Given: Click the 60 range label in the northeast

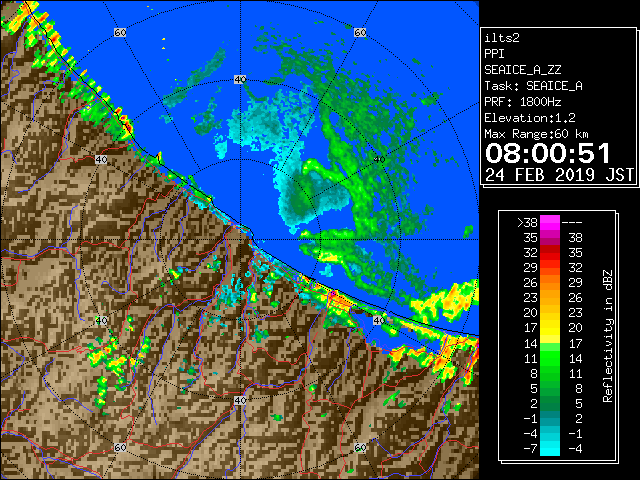Looking at the screenshot, I should [360, 32].
